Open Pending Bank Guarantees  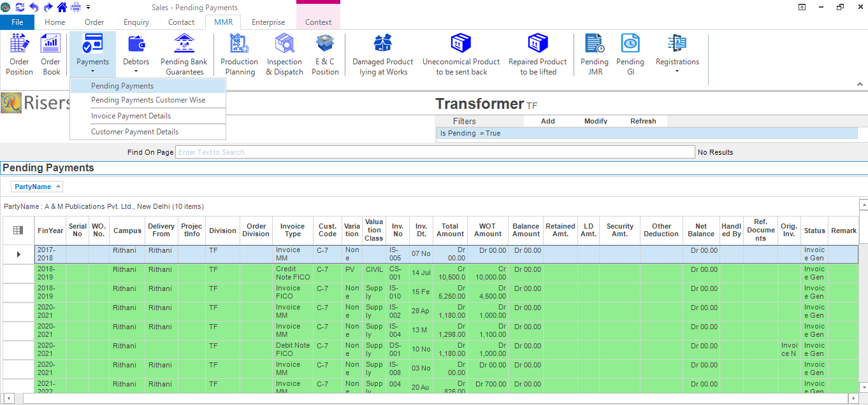184,55
